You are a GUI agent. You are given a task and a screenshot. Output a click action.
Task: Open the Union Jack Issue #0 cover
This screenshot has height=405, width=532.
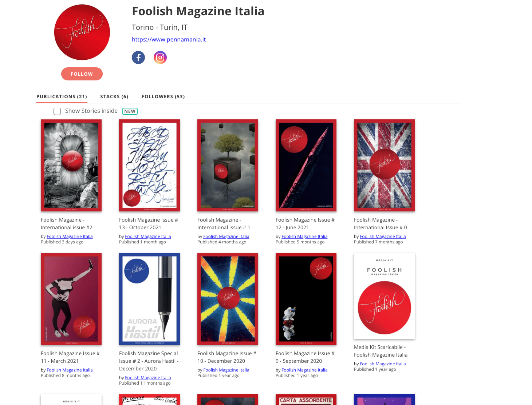click(x=385, y=165)
